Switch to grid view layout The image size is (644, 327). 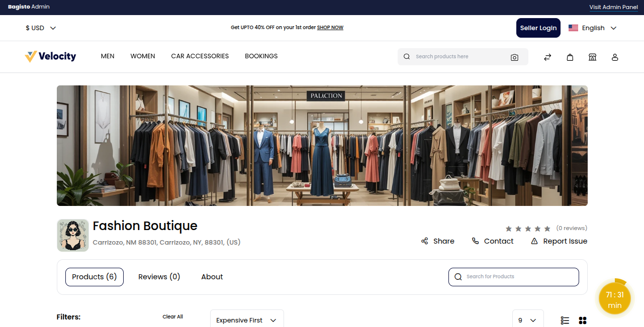[582, 320]
